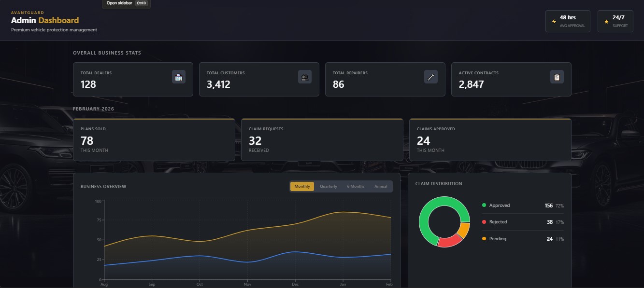Click the 75 value on chart y-axis
This screenshot has width=644, height=288.
coord(99,220)
